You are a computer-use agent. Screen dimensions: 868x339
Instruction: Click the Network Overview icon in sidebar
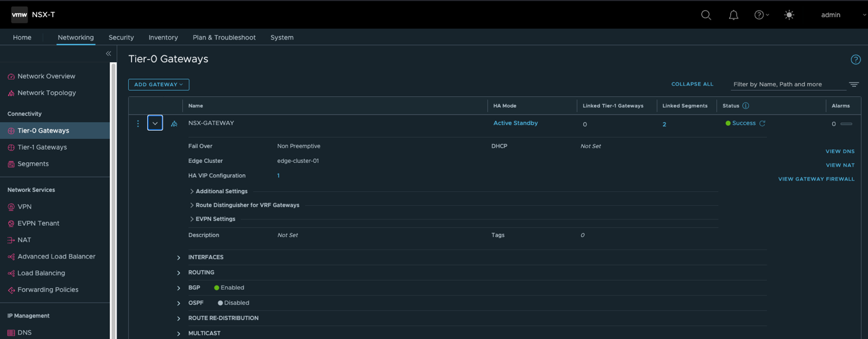coord(11,77)
